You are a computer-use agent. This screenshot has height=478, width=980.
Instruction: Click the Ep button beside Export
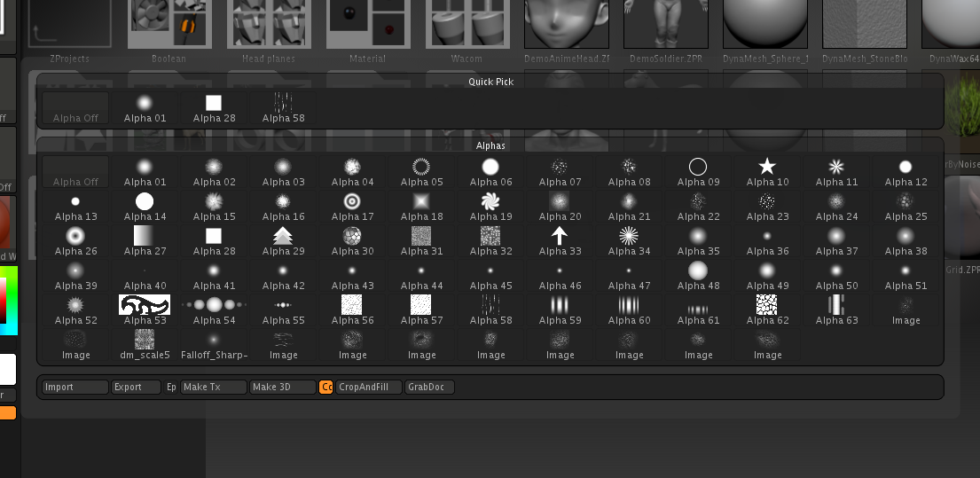[x=170, y=387]
